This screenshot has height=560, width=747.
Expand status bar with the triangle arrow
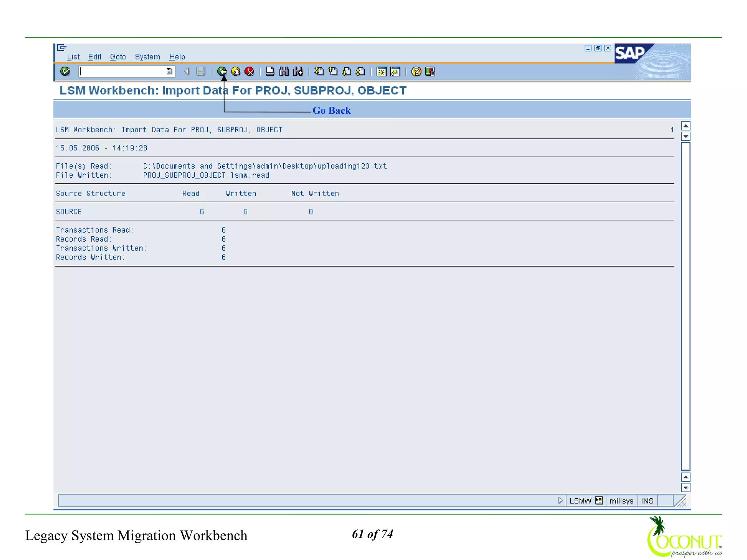pyautogui.click(x=560, y=501)
